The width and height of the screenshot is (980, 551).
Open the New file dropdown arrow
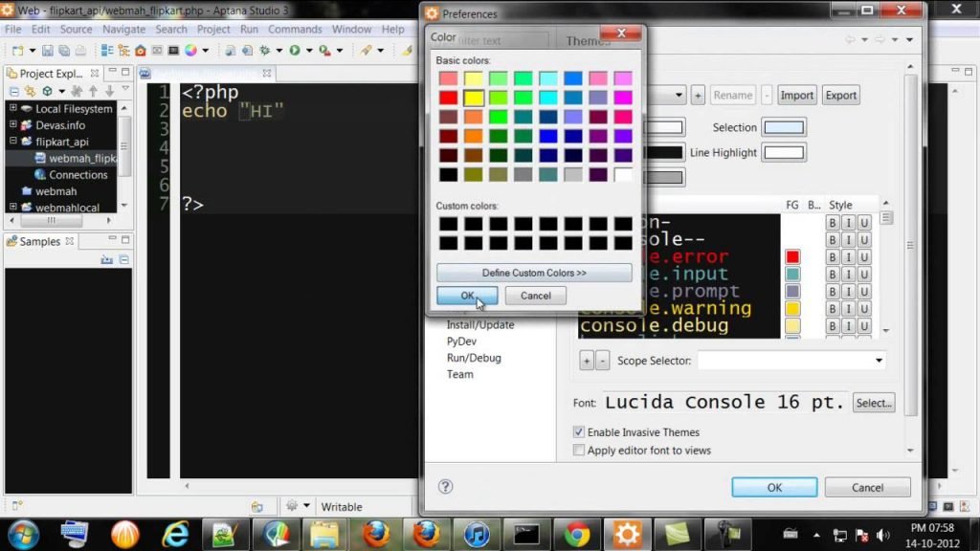[32, 51]
